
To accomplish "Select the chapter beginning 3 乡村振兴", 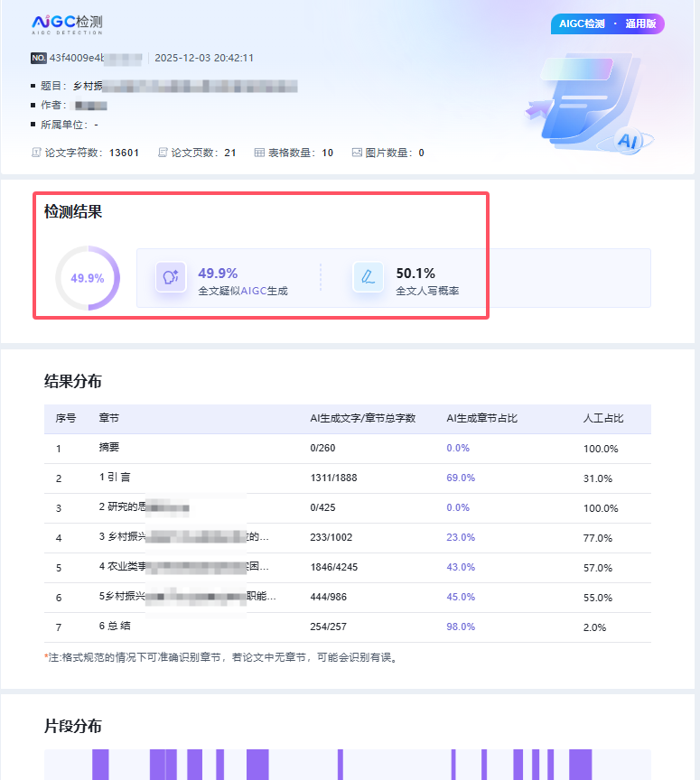I will pos(183,537).
